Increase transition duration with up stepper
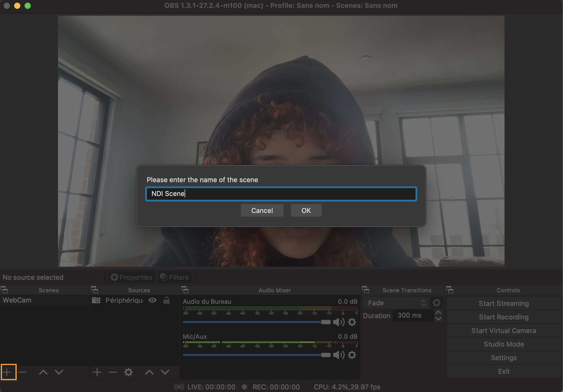 [438, 313]
